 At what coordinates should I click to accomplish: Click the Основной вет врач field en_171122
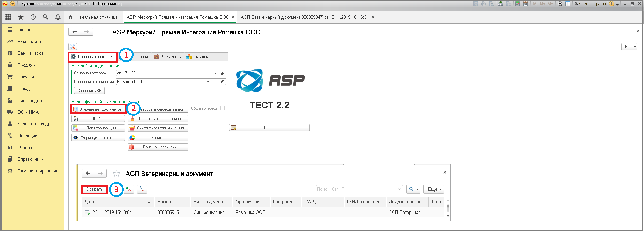164,73
